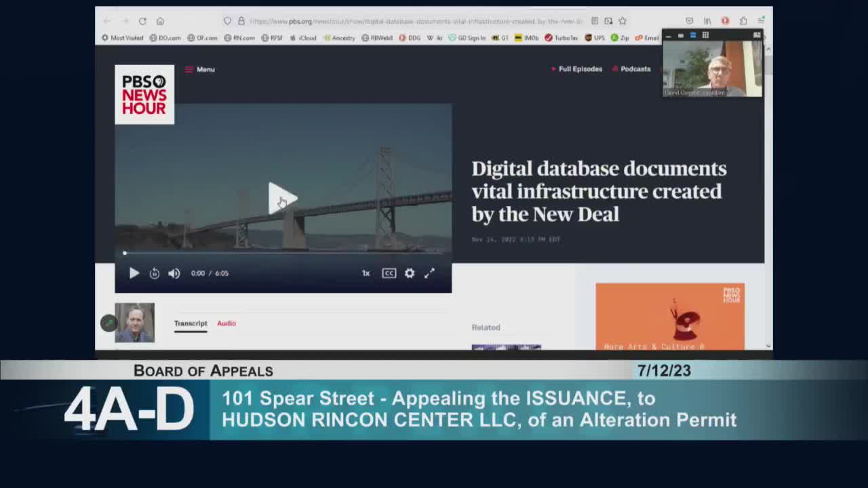Click the rewind 10 seconds icon
868x488 pixels.
click(x=154, y=273)
